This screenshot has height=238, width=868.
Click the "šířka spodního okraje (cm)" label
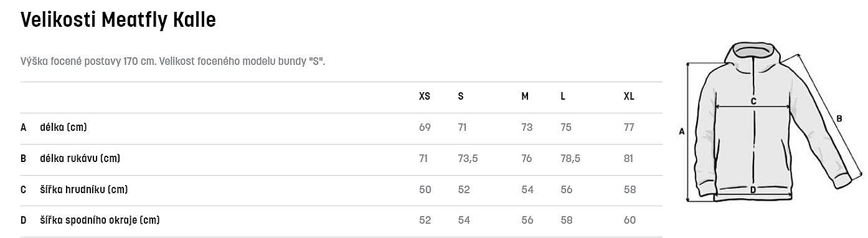click(x=100, y=221)
